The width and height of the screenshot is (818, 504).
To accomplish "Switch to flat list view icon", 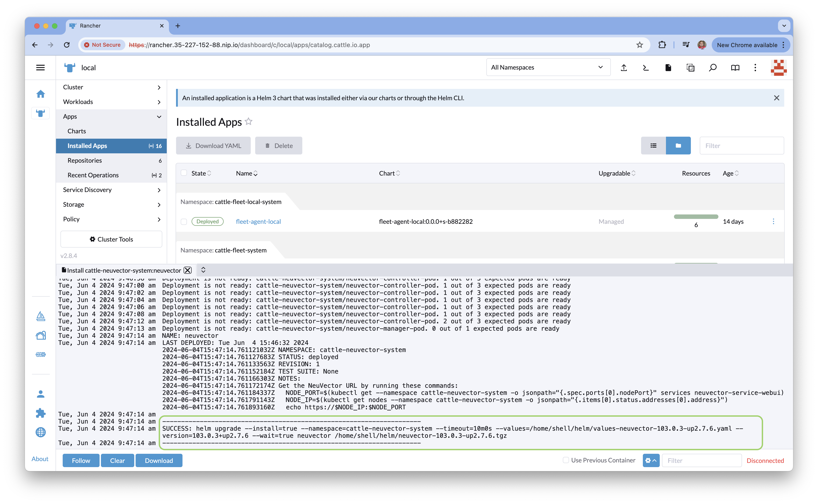I will (653, 146).
